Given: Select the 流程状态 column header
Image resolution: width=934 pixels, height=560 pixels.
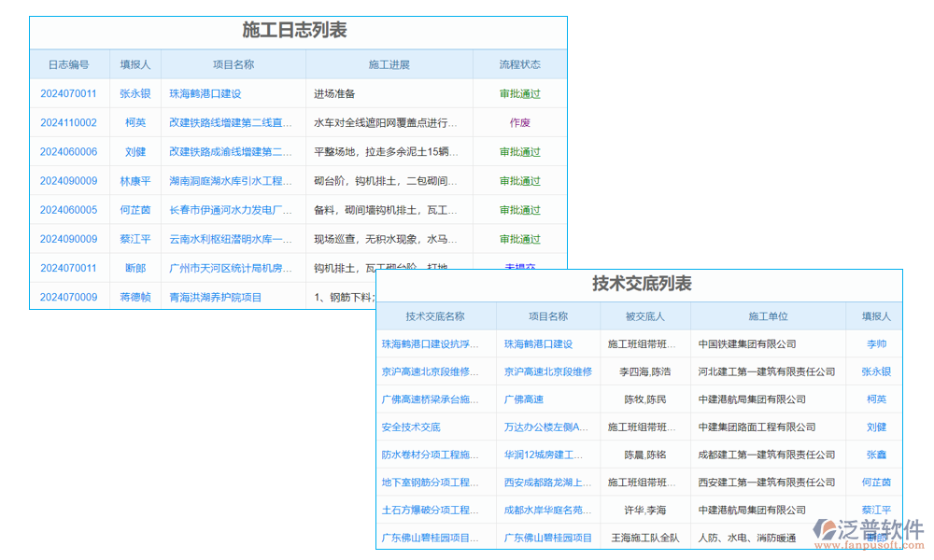Looking at the screenshot, I should pos(519,63).
